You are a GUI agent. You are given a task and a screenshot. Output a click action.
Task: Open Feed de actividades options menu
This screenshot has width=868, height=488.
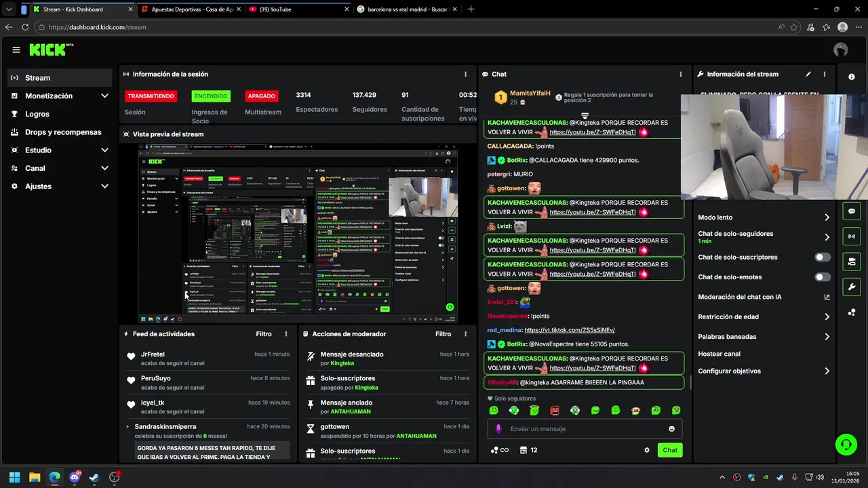286,334
